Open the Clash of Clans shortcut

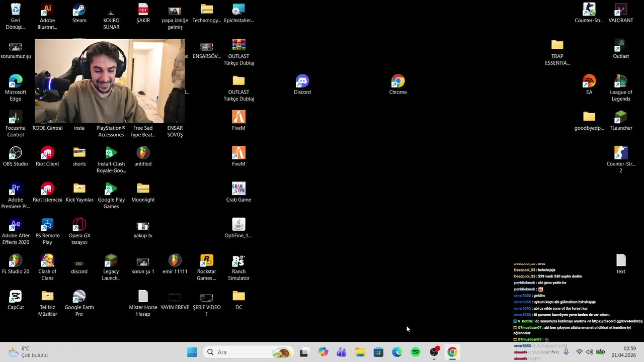pos(47,267)
